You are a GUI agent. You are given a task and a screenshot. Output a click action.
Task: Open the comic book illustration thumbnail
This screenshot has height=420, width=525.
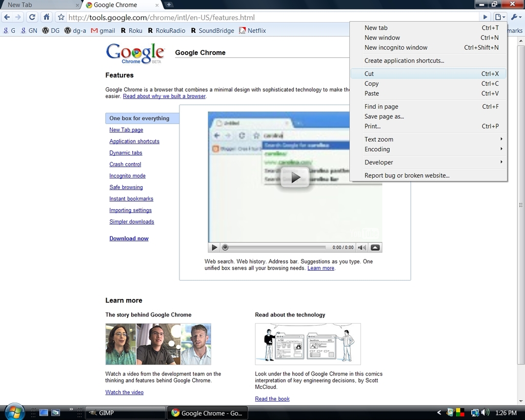308,344
